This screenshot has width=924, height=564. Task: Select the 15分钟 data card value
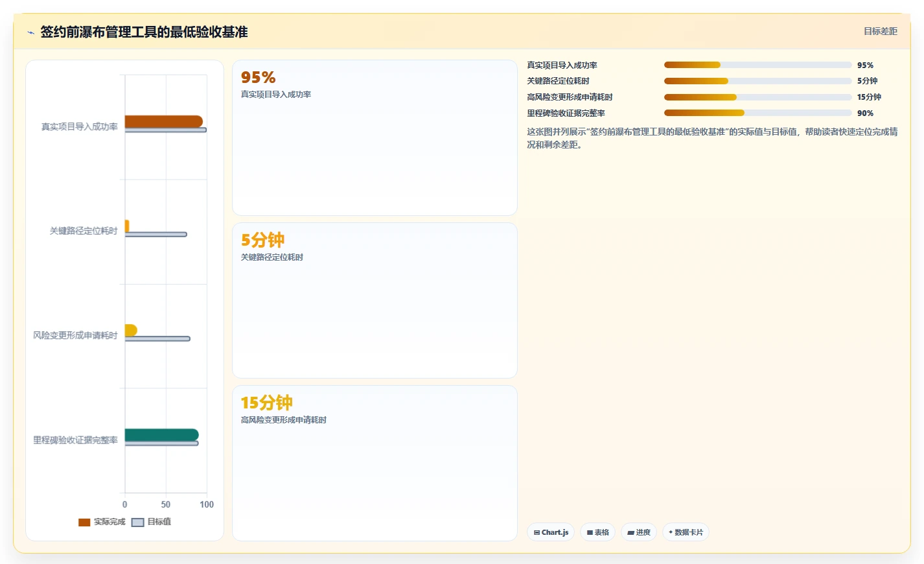(x=267, y=403)
